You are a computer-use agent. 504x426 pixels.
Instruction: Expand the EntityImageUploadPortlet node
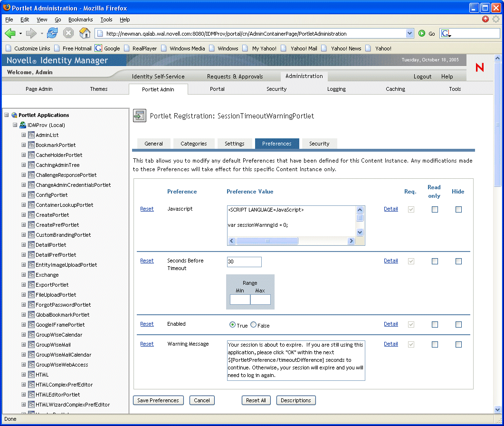23,264
